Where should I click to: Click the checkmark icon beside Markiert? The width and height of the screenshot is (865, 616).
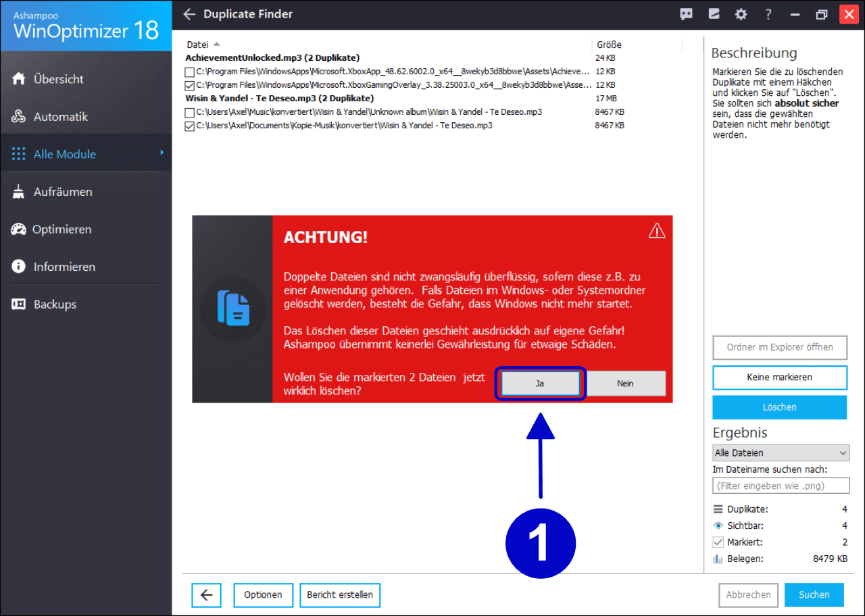click(718, 542)
